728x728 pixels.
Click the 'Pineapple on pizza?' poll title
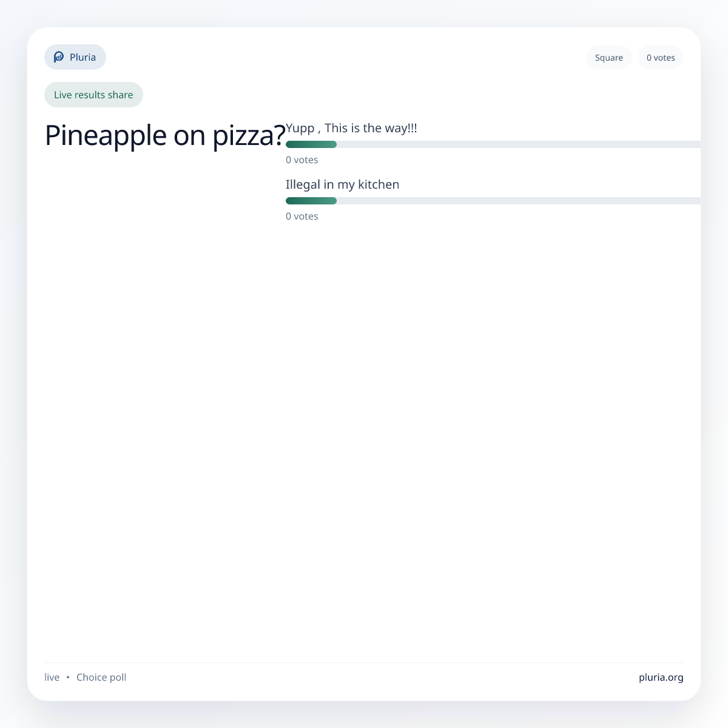click(165, 135)
